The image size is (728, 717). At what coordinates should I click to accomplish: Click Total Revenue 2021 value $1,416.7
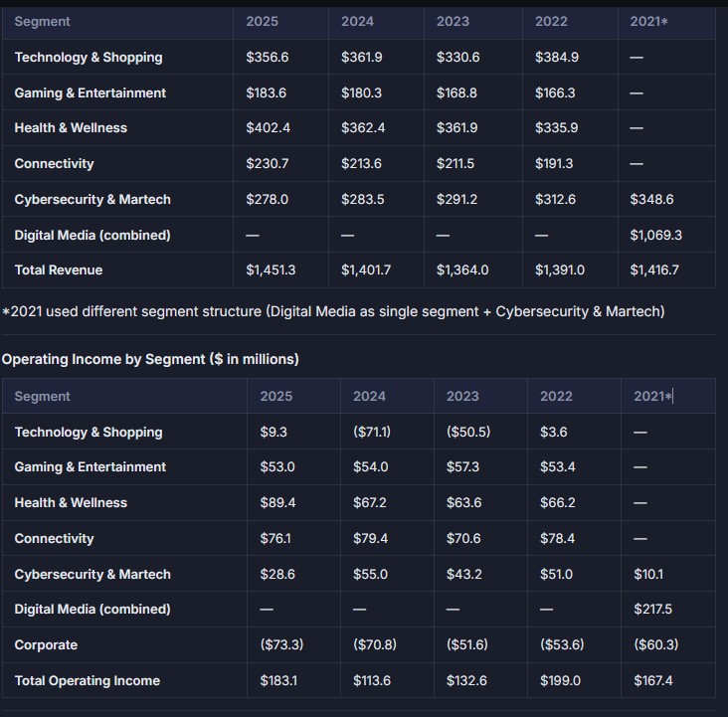point(654,269)
